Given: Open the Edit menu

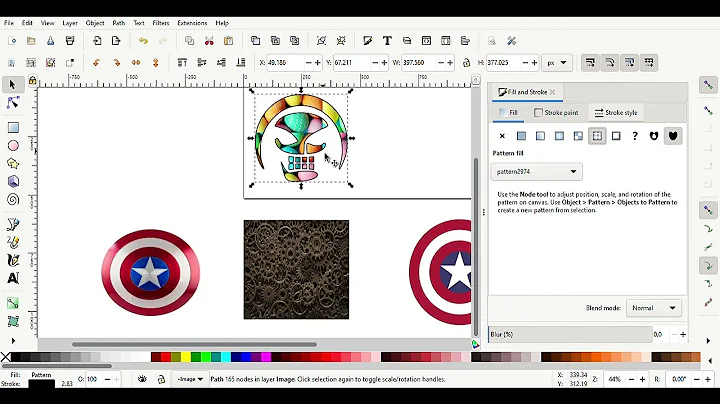Looking at the screenshot, I should [x=27, y=23].
